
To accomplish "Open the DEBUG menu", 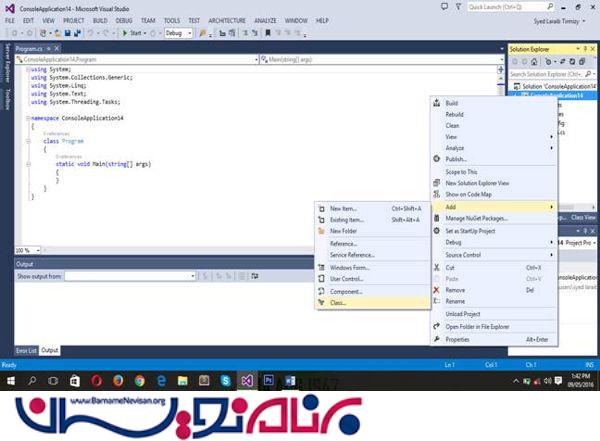I will coord(124,20).
